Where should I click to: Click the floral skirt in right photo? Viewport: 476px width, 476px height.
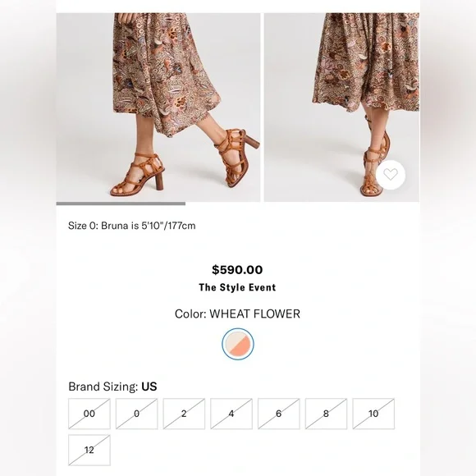[x=366, y=62]
